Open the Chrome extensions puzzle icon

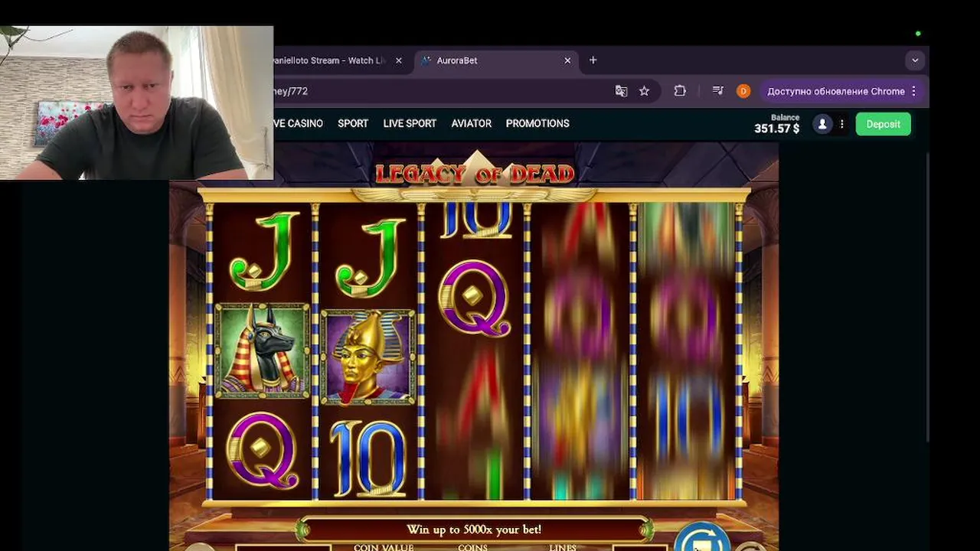click(x=679, y=91)
